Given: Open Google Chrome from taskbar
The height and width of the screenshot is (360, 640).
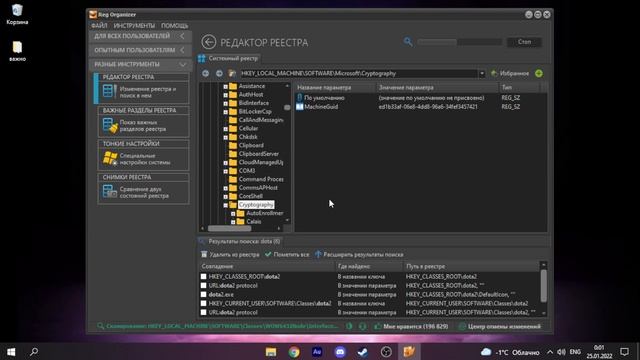Looking at the screenshot, I should click(294, 352).
